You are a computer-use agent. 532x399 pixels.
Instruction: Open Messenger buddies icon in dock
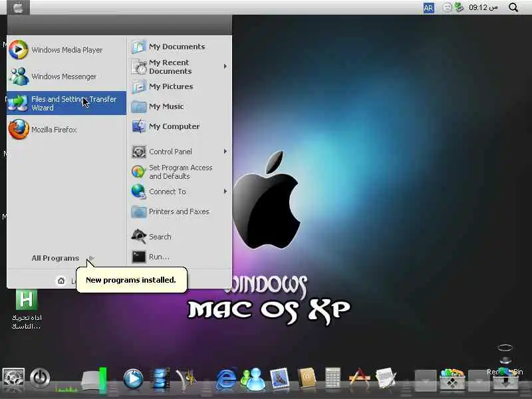pos(253,379)
